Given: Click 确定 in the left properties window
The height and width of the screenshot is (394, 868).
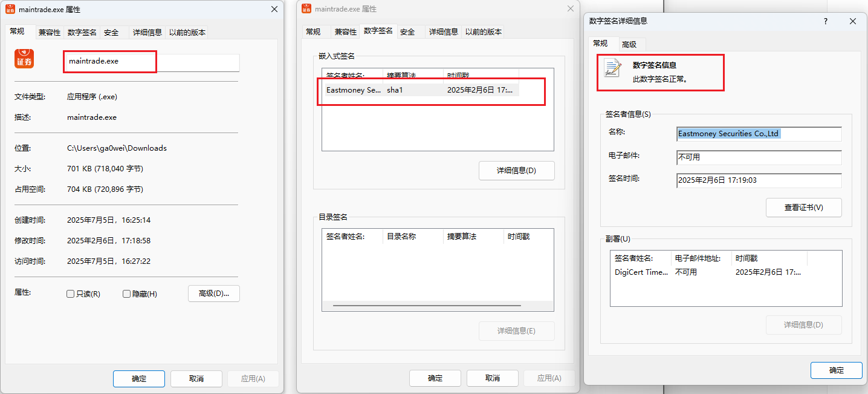Looking at the screenshot, I should click(x=139, y=379).
